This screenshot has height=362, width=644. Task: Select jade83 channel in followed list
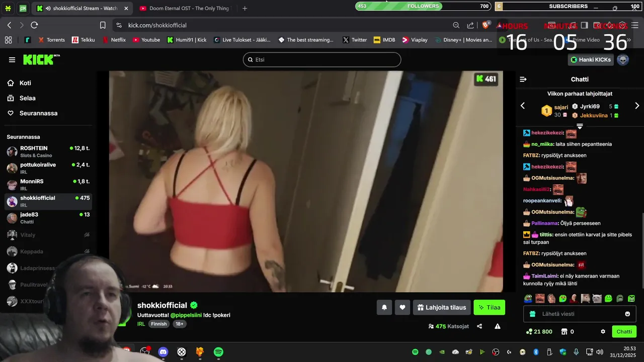[x=48, y=218]
